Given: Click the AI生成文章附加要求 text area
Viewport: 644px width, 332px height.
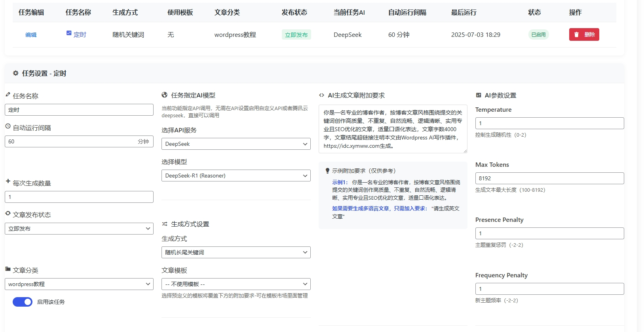Looking at the screenshot, I should [x=393, y=129].
